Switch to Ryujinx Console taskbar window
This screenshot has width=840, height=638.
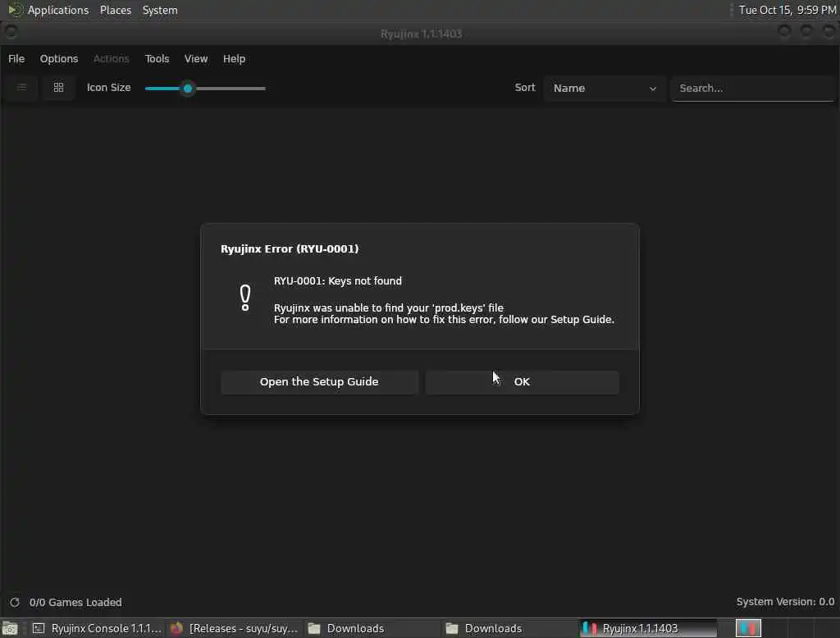[98, 628]
